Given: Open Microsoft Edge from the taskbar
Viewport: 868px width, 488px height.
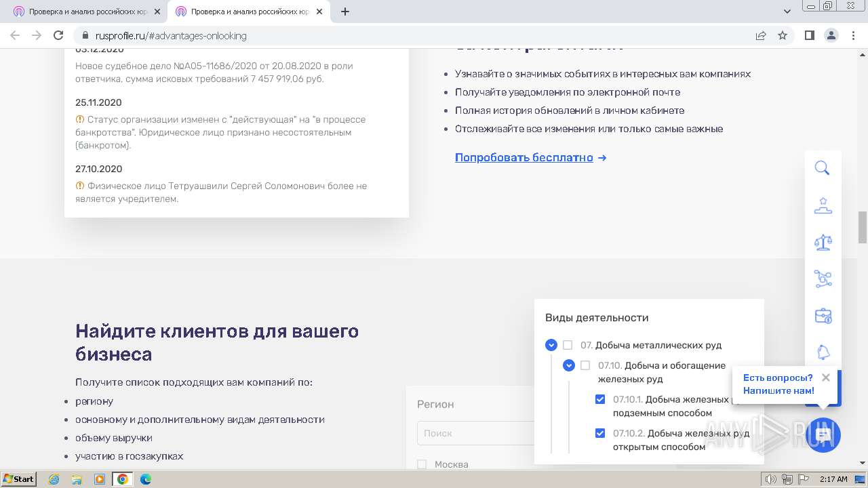Looking at the screenshot, I should coord(145,479).
